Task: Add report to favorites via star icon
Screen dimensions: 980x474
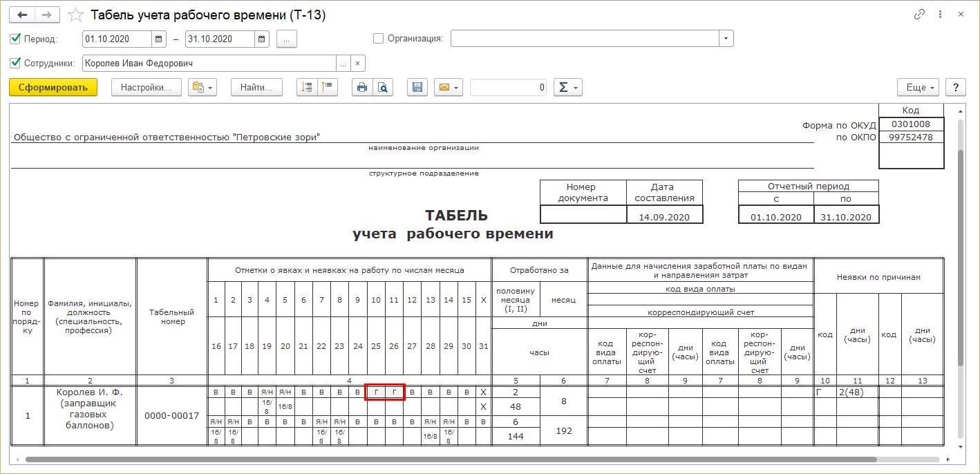Action: coord(77,15)
